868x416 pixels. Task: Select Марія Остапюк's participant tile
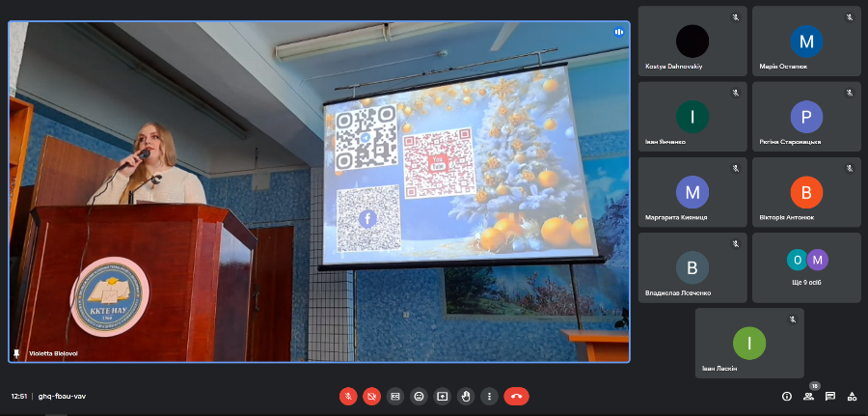[806, 41]
